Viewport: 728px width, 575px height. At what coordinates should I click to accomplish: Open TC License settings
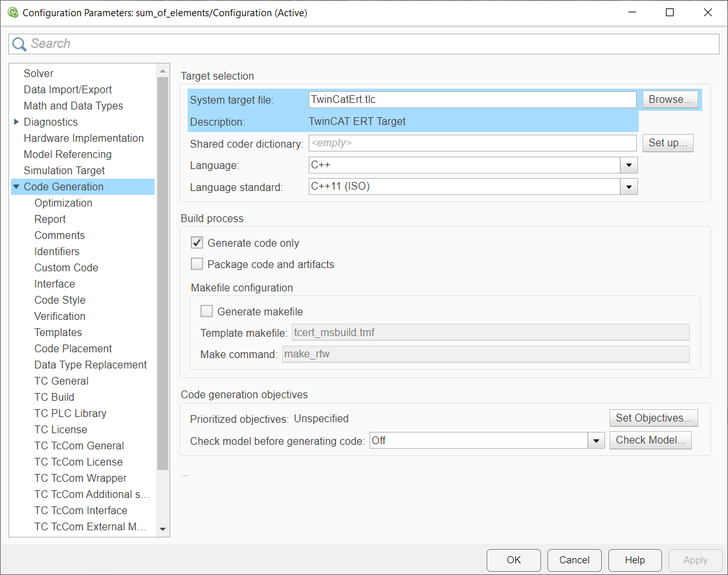click(x=61, y=429)
